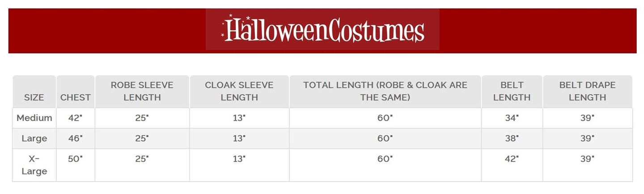
Task: Click the Medium row total length 60"
Action: coord(385,118)
